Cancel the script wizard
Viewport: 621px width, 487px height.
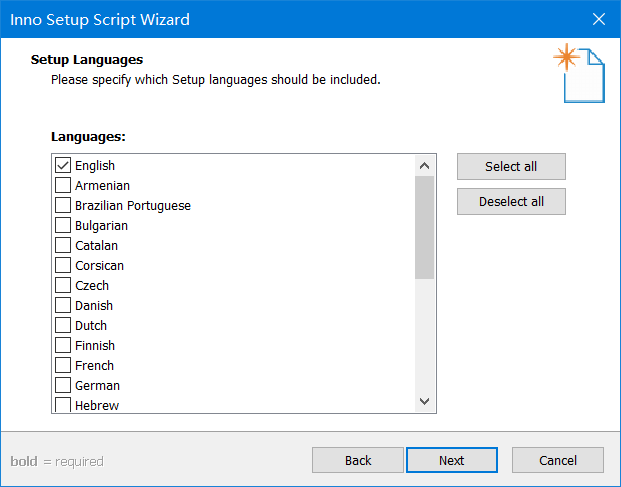558,460
